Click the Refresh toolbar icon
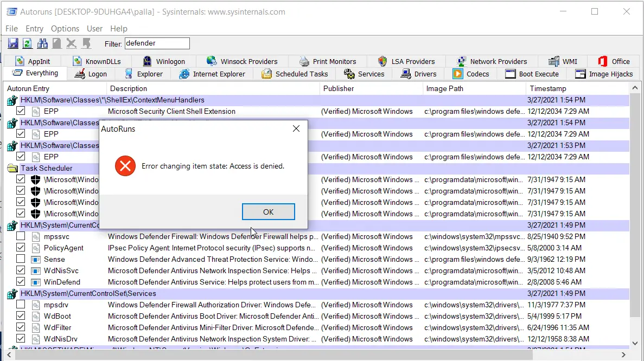 pyautogui.click(x=28, y=43)
